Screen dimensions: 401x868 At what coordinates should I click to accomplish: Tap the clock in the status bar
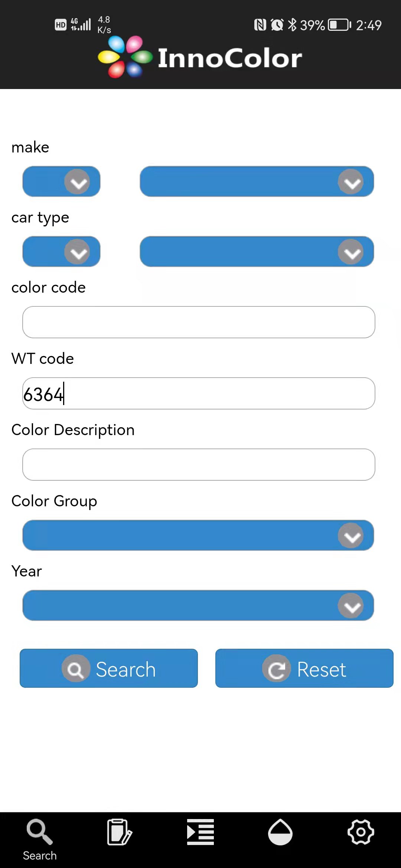[x=276, y=24]
